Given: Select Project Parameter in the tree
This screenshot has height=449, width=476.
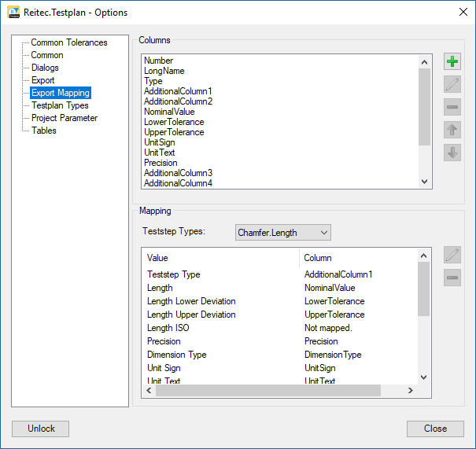Looking at the screenshot, I should coord(65,118).
